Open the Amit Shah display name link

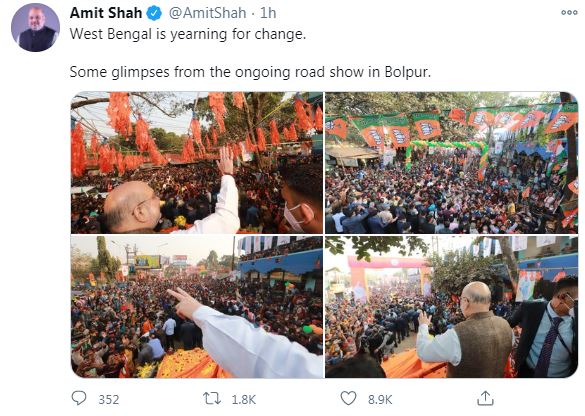pos(106,13)
